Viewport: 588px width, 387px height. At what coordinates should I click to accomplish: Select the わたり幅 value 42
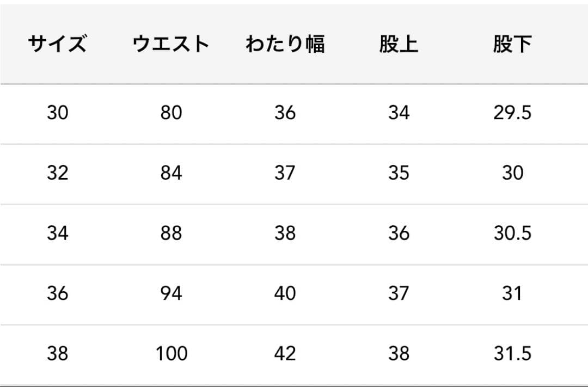285,354
